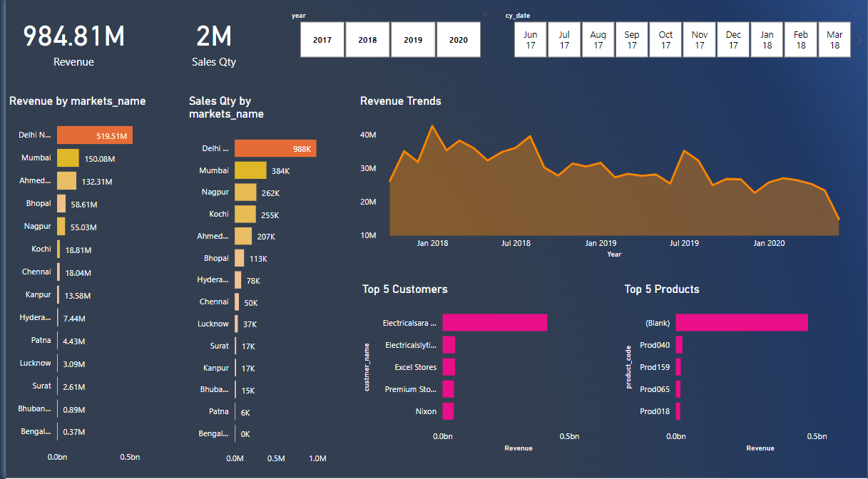Select Prod040 bar in Top 5 Products

point(679,345)
